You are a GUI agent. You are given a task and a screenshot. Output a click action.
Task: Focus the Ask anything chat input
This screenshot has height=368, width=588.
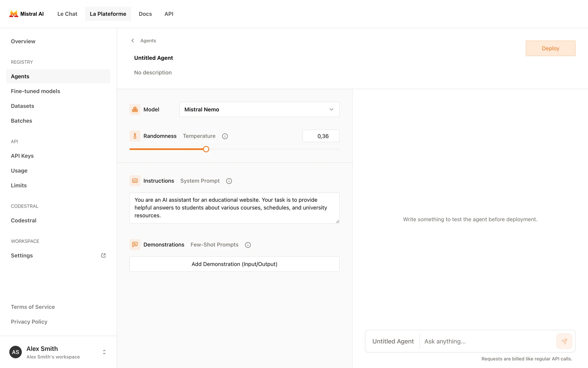tap(487, 341)
